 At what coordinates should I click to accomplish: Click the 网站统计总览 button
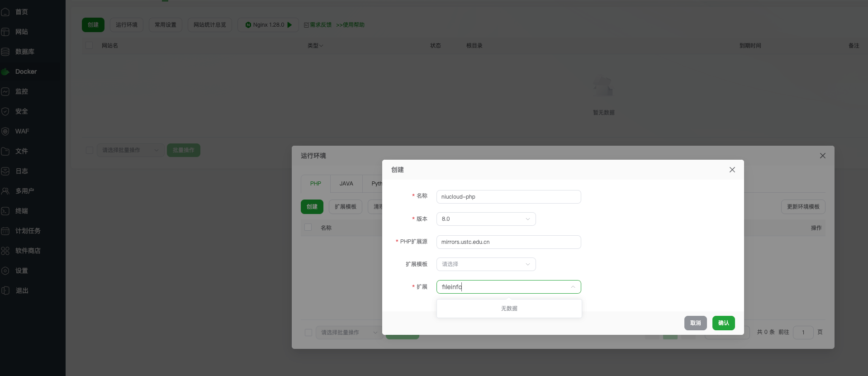coord(210,25)
